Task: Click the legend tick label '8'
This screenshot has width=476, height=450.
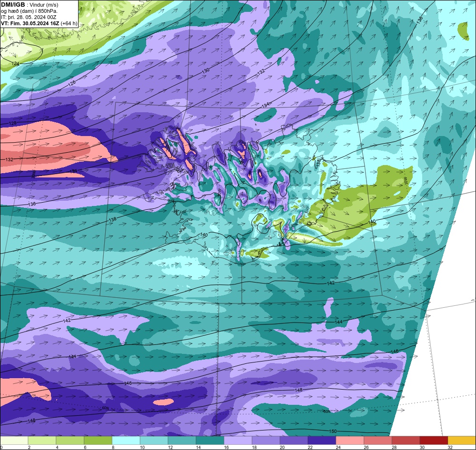Action: [113, 447]
